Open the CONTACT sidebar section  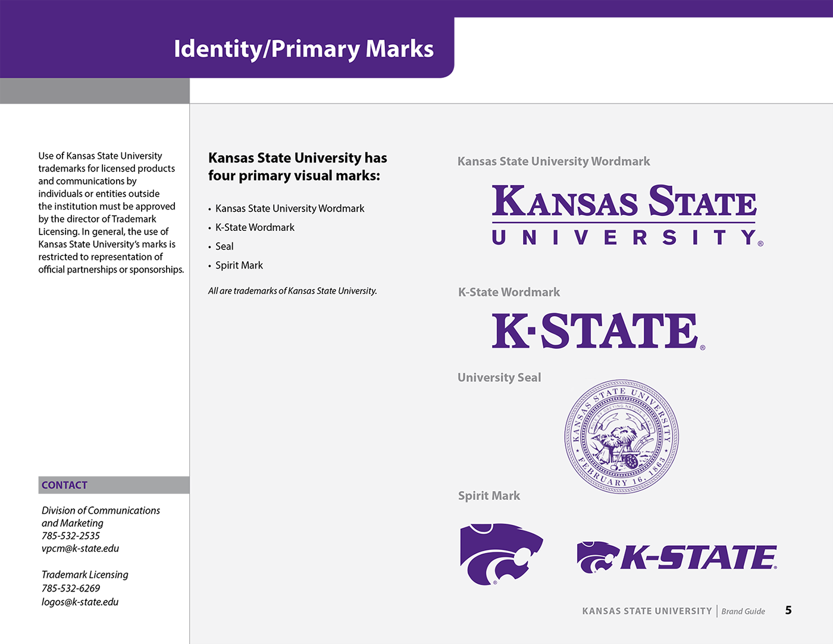pos(64,485)
